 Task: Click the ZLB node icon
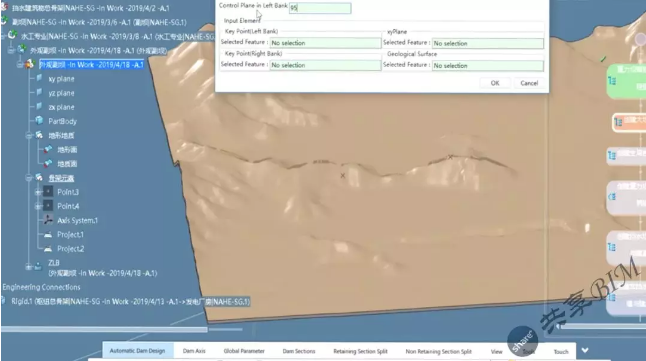point(38,266)
